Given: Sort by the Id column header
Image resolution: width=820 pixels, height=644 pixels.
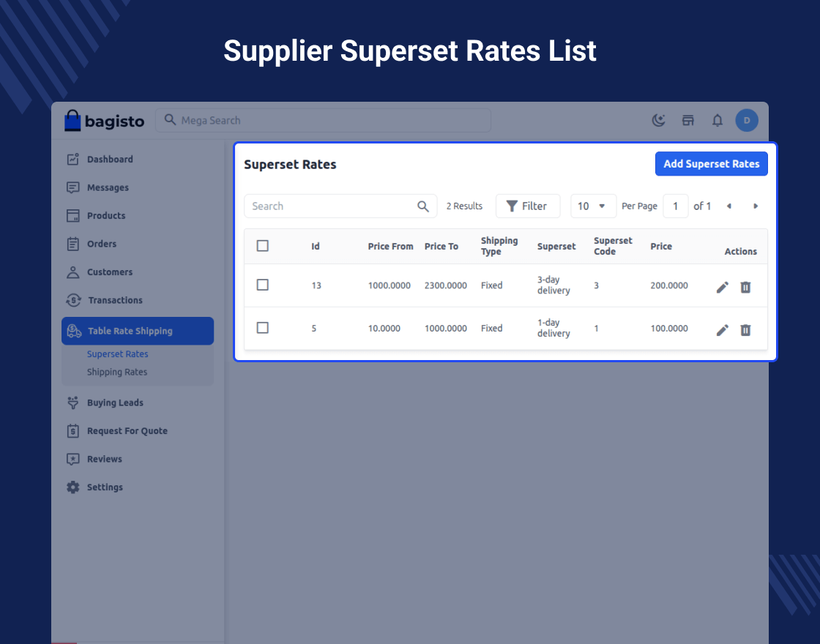Looking at the screenshot, I should [x=316, y=246].
